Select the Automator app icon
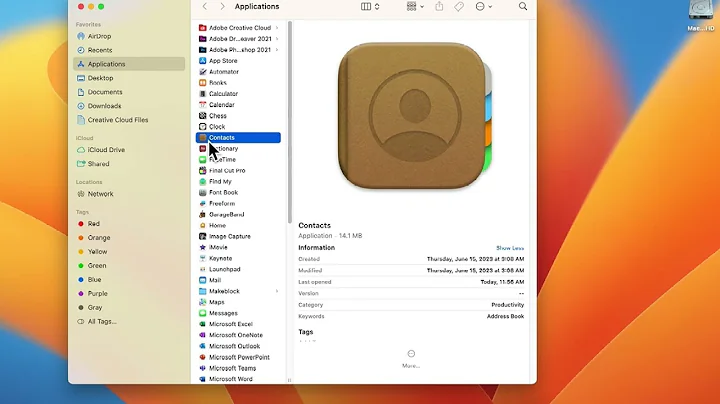This screenshot has width=720, height=404. click(x=202, y=72)
